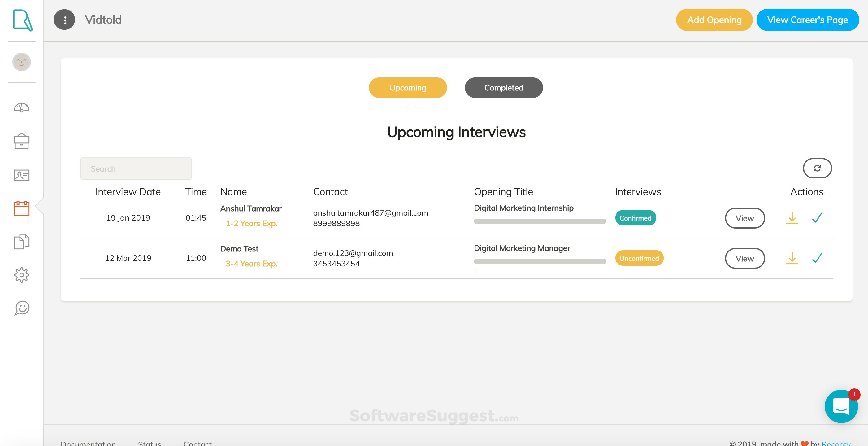Image resolution: width=868 pixels, height=446 pixels.
Task: Open the documents pages icon in sidebar
Action: tap(22, 241)
